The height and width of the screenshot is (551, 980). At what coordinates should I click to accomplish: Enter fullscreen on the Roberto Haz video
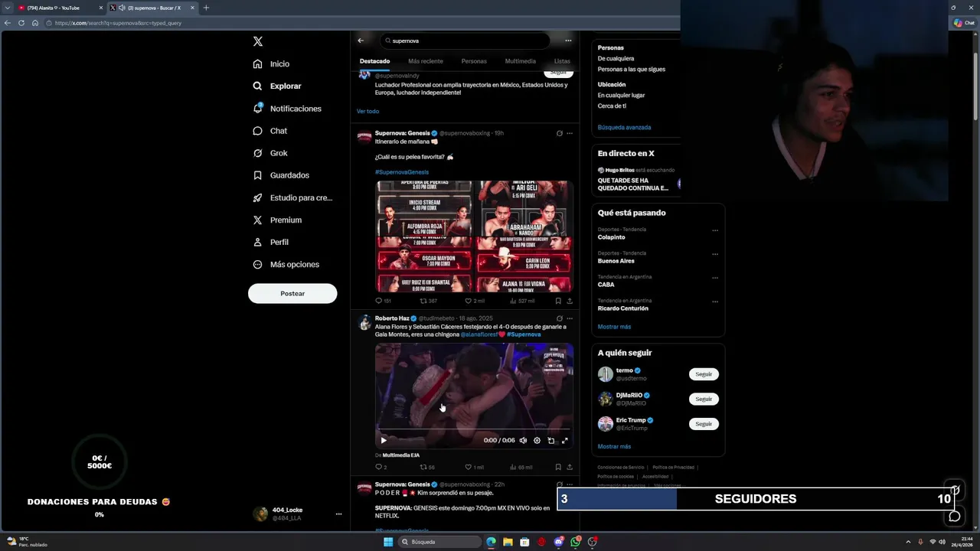pyautogui.click(x=565, y=440)
